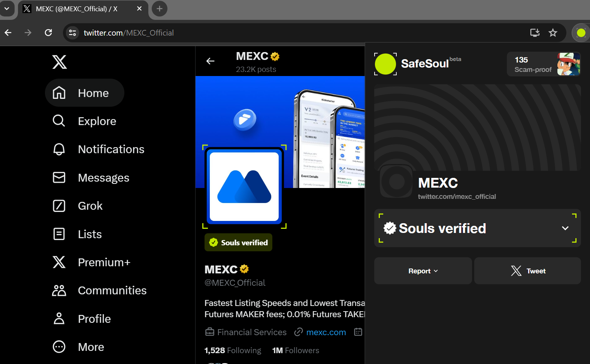Open the 135 Scam-proof score card
Screen dimensions: 590x364
pyautogui.click(x=544, y=64)
